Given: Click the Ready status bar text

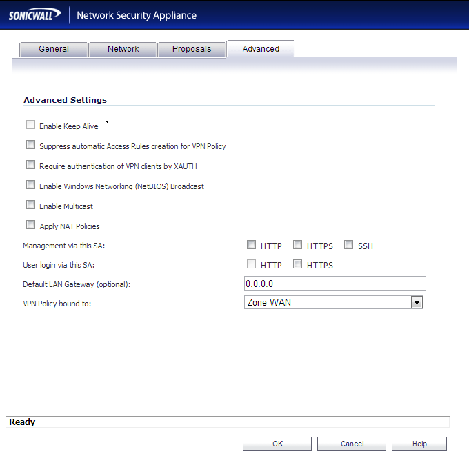Looking at the screenshot, I should 22,422.
